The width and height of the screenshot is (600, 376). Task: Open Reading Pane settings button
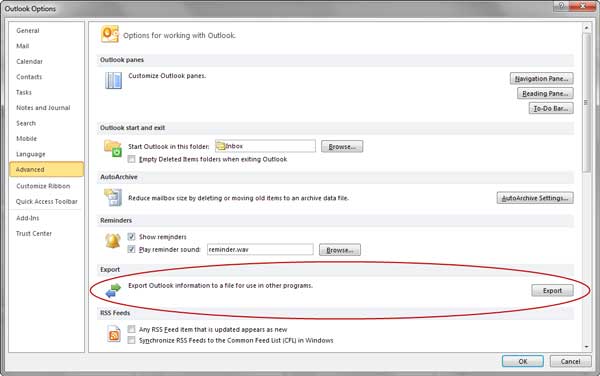coord(545,93)
